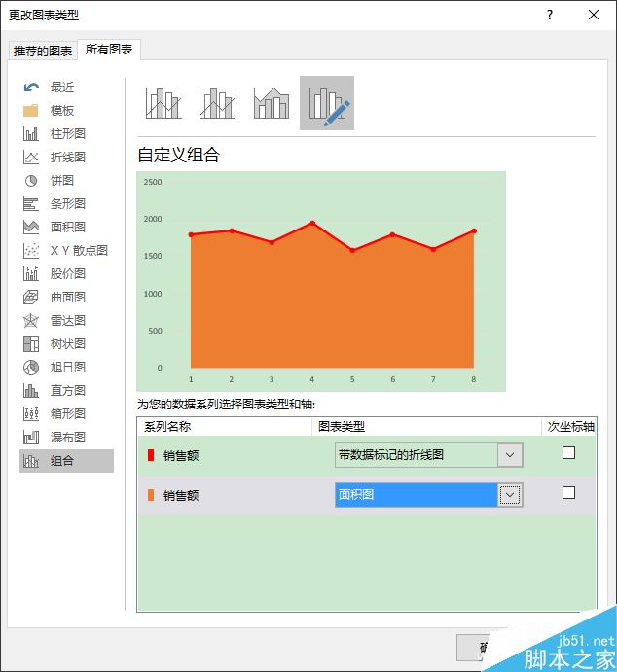The height and width of the screenshot is (672, 617).
Task: Open chart type dropdown showing 带数据标记的折线图
Action: pyautogui.click(x=429, y=455)
